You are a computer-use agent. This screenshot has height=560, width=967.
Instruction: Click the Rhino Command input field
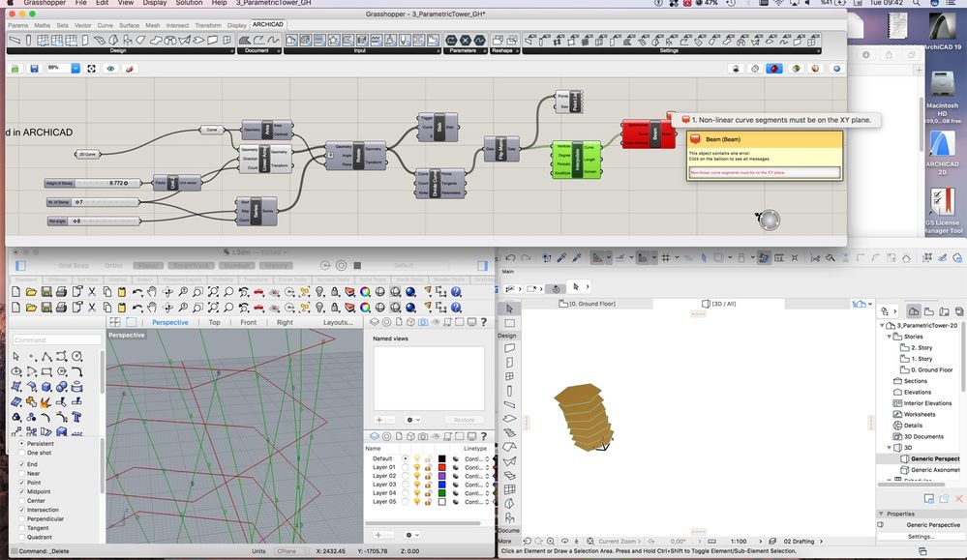pyautogui.click(x=56, y=339)
